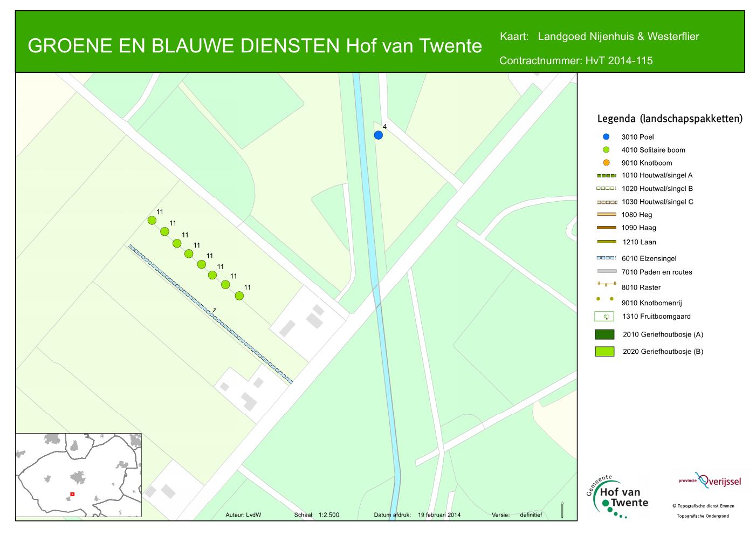
Task: Click the 1080 Heg line symbol
Action: click(606, 215)
